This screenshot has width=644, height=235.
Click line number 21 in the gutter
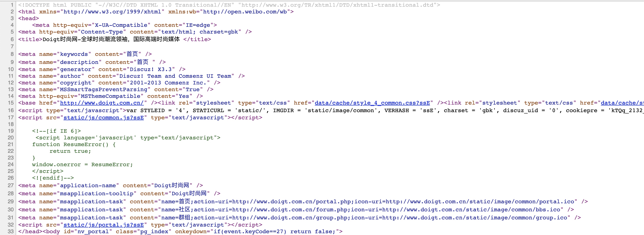[11, 144]
